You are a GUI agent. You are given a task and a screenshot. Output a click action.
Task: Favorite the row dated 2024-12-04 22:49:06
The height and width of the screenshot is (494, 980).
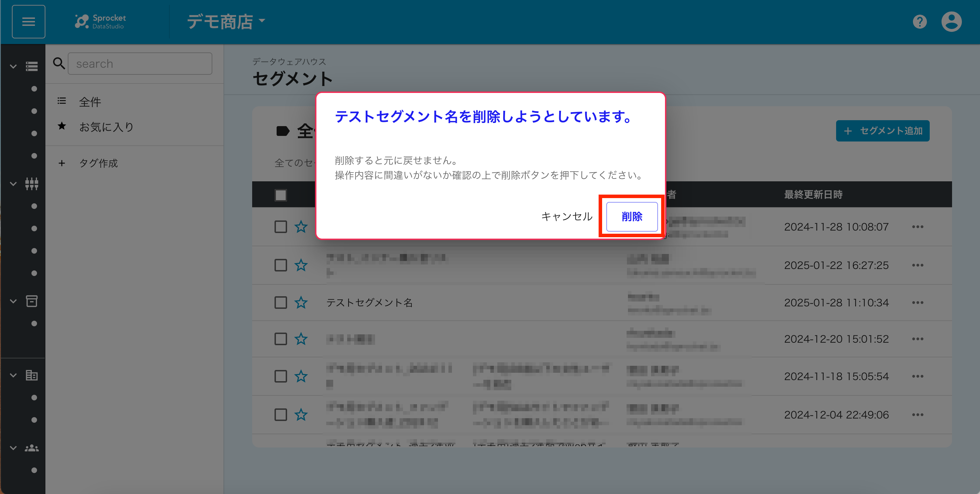[301, 415]
